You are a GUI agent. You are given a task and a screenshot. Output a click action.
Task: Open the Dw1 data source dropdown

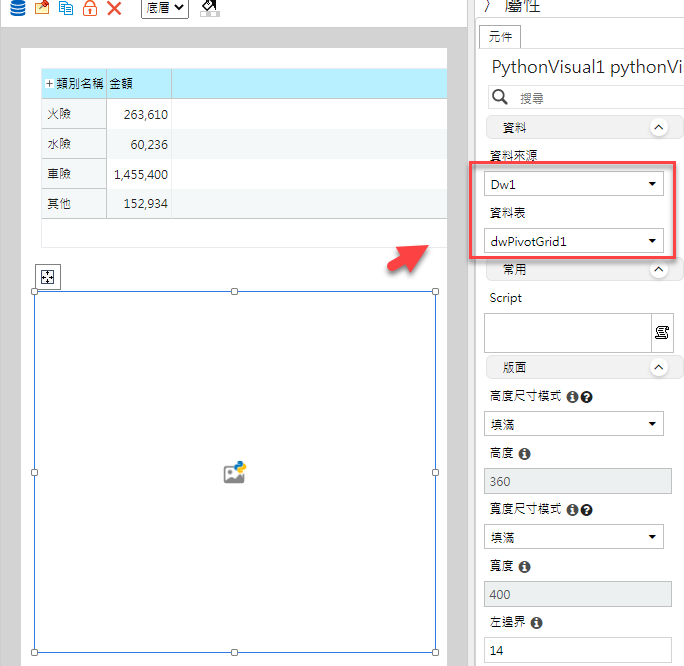tap(574, 184)
